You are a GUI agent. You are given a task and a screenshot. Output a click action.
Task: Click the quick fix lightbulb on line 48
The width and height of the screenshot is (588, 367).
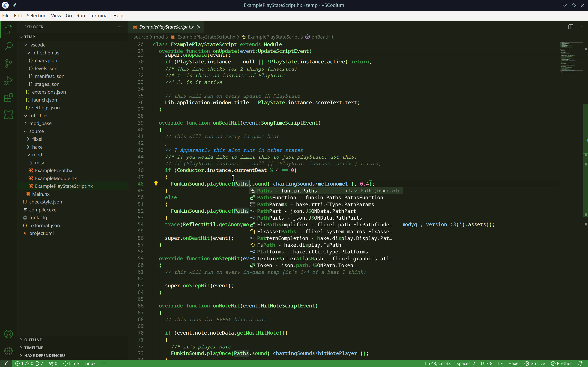[x=156, y=183]
